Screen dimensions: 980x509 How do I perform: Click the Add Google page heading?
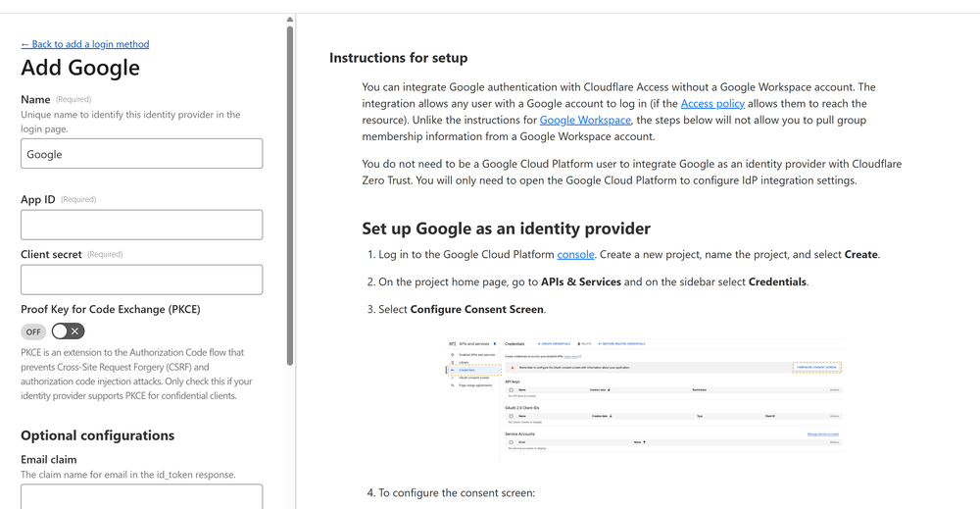80,68
